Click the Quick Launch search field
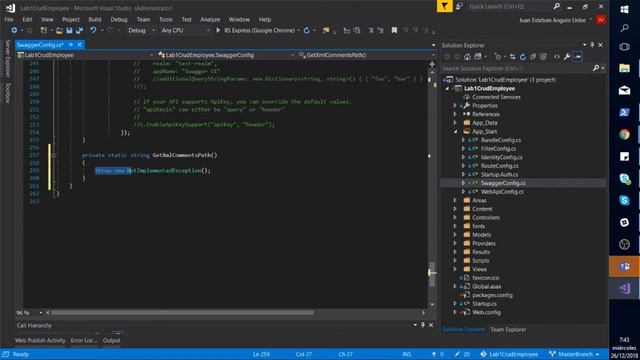The image size is (640, 360). click(x=510, y=7)
